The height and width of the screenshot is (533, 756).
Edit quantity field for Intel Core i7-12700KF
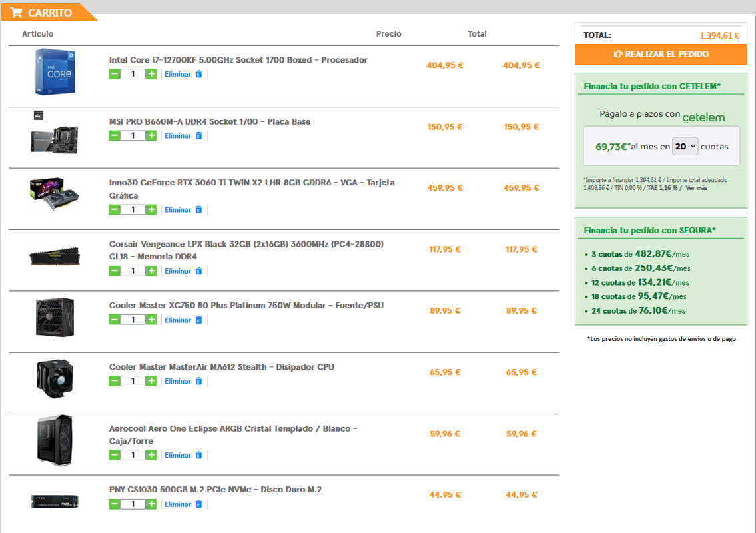[133, 74]
